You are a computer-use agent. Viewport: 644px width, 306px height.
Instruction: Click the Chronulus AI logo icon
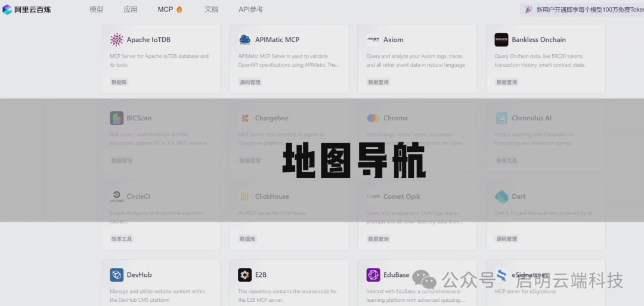point(501,118)
